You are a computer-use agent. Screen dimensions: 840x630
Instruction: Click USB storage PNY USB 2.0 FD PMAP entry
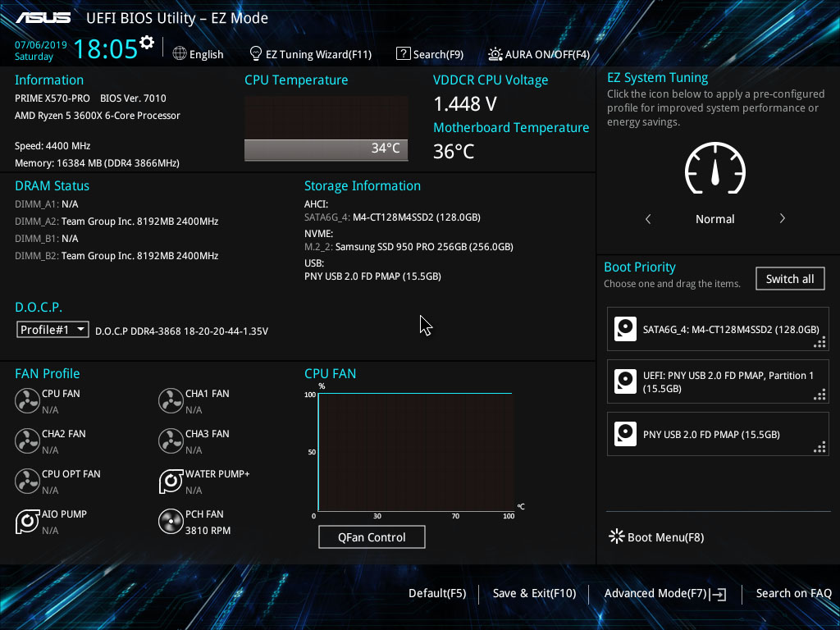[x=373, y=276]
